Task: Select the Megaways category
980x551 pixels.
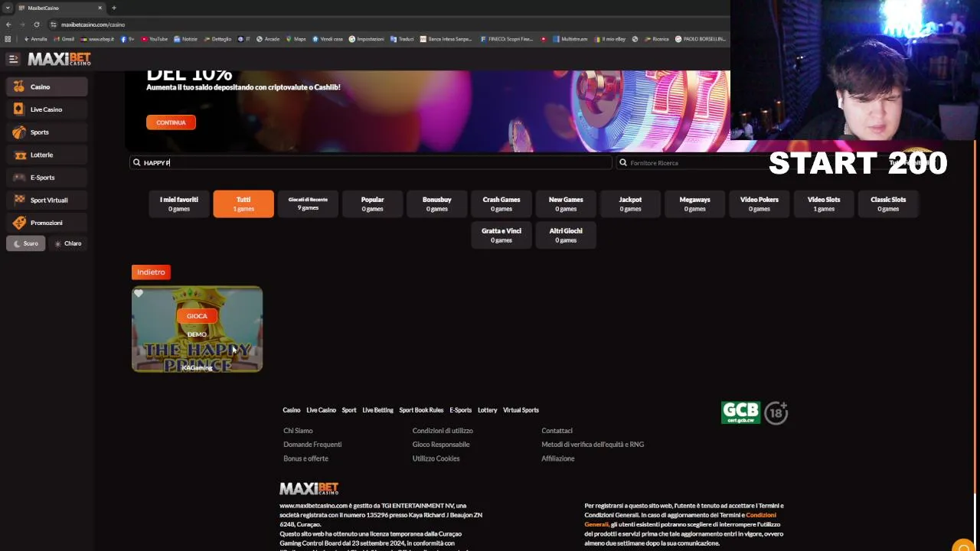Action: click(x=694, y=204)
